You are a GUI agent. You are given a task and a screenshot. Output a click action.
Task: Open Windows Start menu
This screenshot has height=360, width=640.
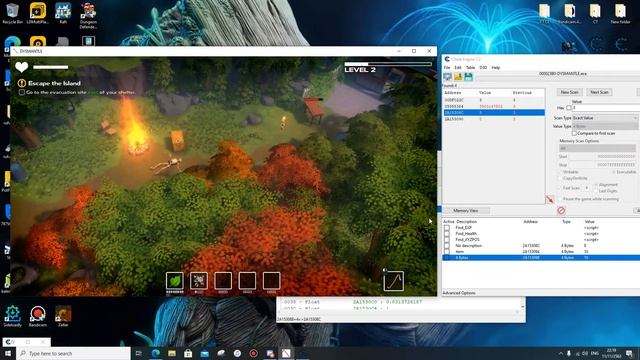coord(8,353)
